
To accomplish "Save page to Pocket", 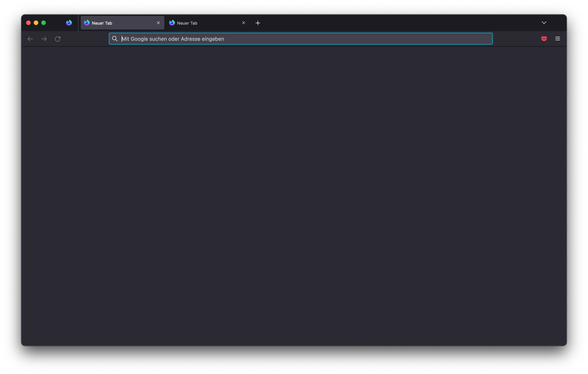I will pyautogui.click(x=544, y=39).
